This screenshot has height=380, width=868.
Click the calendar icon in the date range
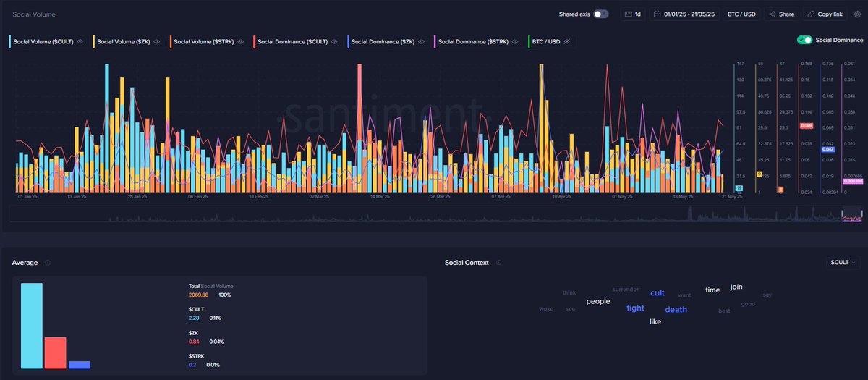[657, 14]
